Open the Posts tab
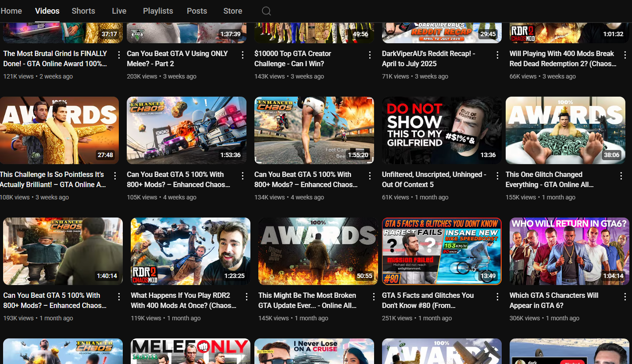 point(197,11)
